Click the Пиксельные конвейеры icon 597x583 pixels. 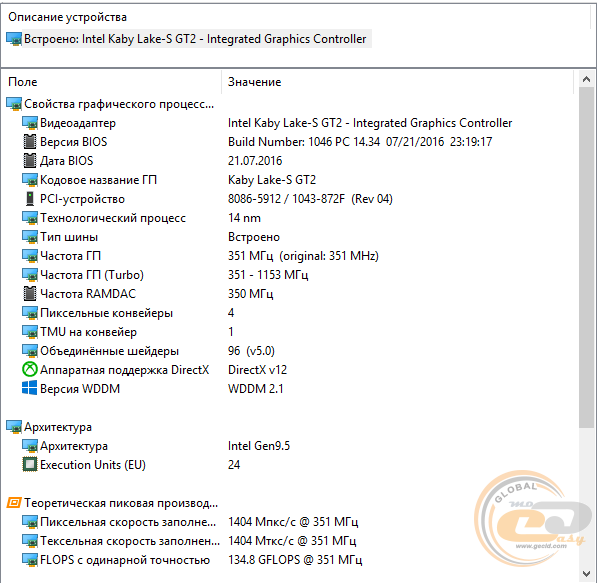(x=30, y=313)
